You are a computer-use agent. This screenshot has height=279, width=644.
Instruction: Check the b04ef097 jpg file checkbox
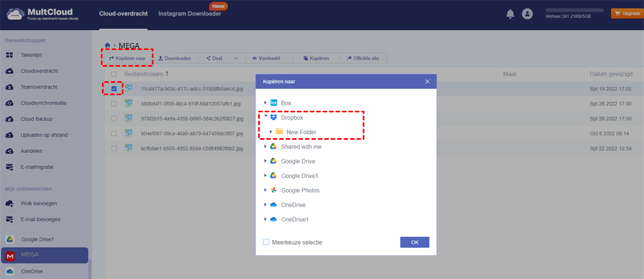[114, 133]
